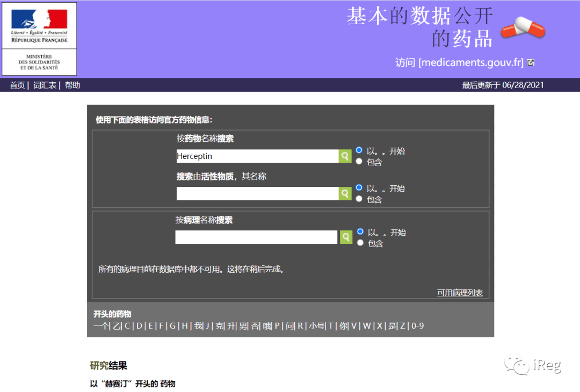Click '是' in the drug alphabet list
Screen dimensions: 580x392
[393, 326]
